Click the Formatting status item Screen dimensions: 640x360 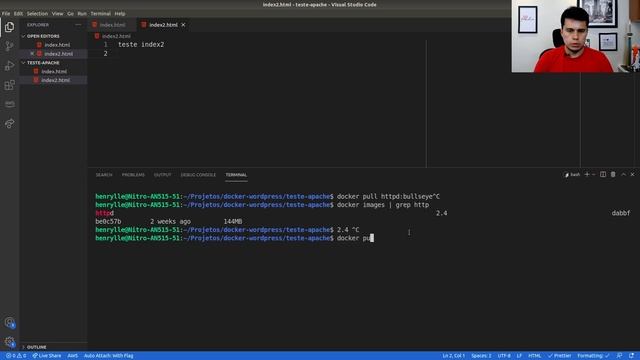(593, 356)
